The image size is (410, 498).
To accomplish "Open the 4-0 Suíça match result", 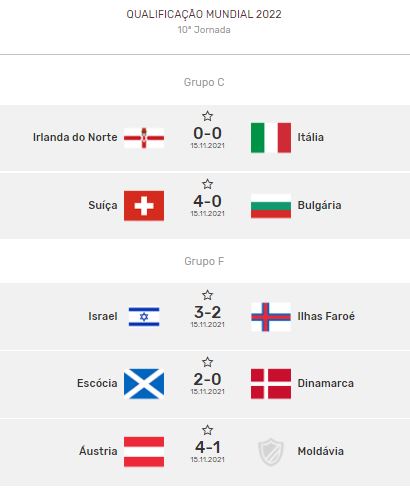I will pos(207,201).
